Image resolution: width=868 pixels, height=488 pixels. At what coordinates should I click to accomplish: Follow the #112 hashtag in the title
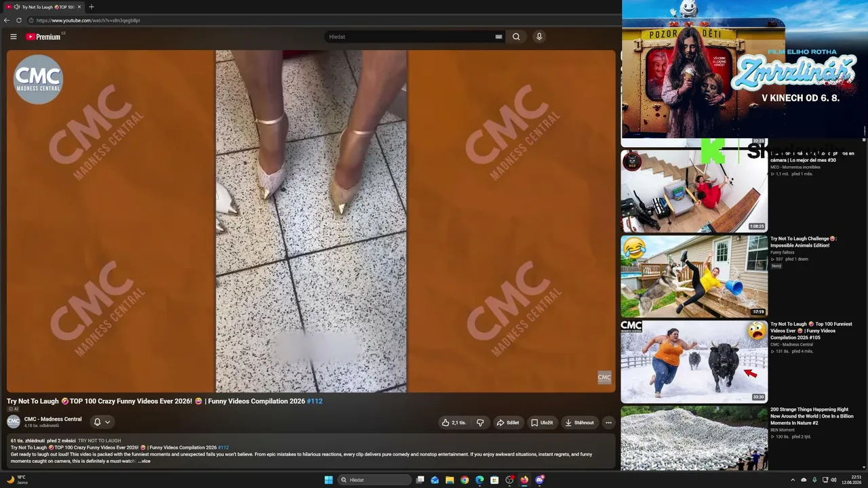click(315, 401)
